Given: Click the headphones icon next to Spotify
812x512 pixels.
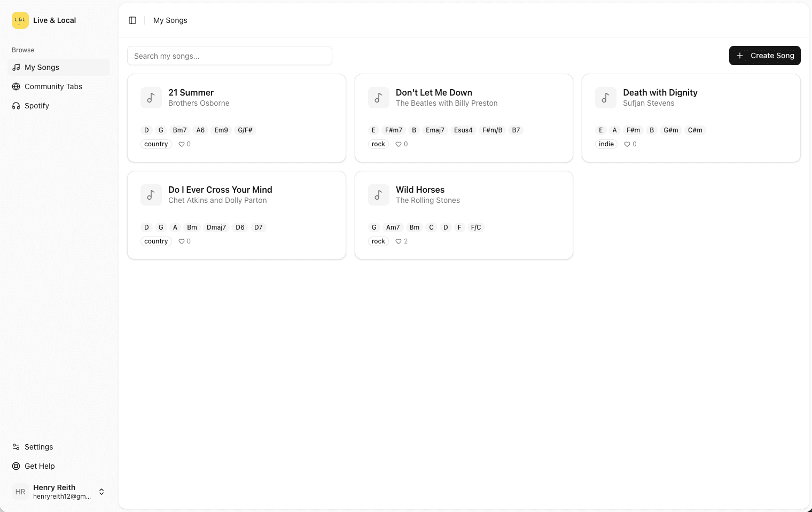Looking at the screenshot, I should tap(15, 106).
